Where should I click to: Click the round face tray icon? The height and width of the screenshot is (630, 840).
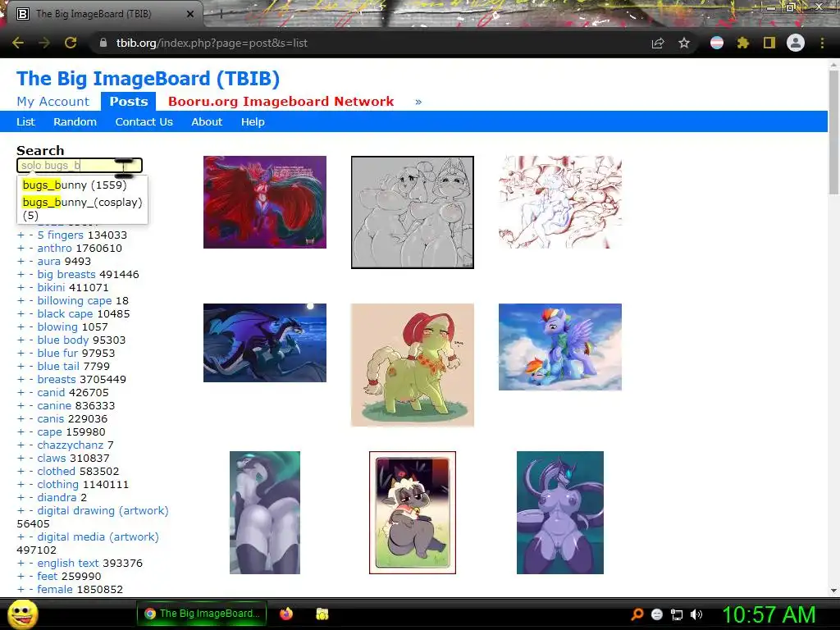pyautogui.click(x=657, y=614)
